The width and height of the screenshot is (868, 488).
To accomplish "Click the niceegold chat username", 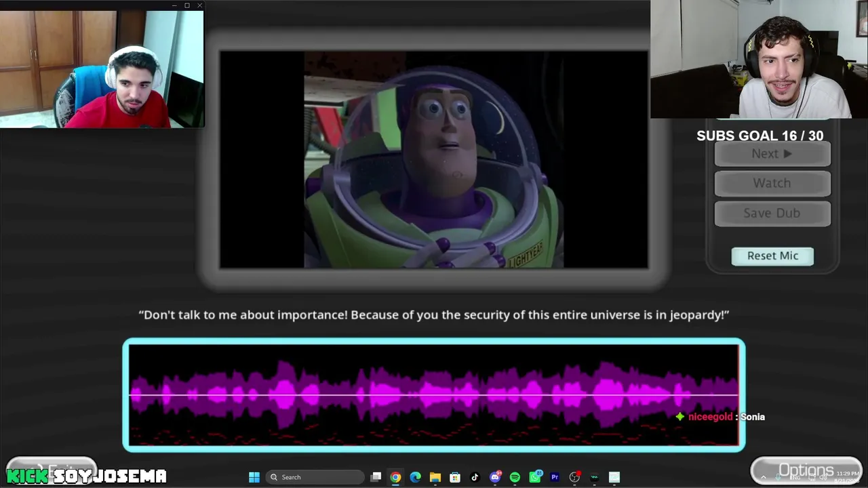I will [710, 417].
